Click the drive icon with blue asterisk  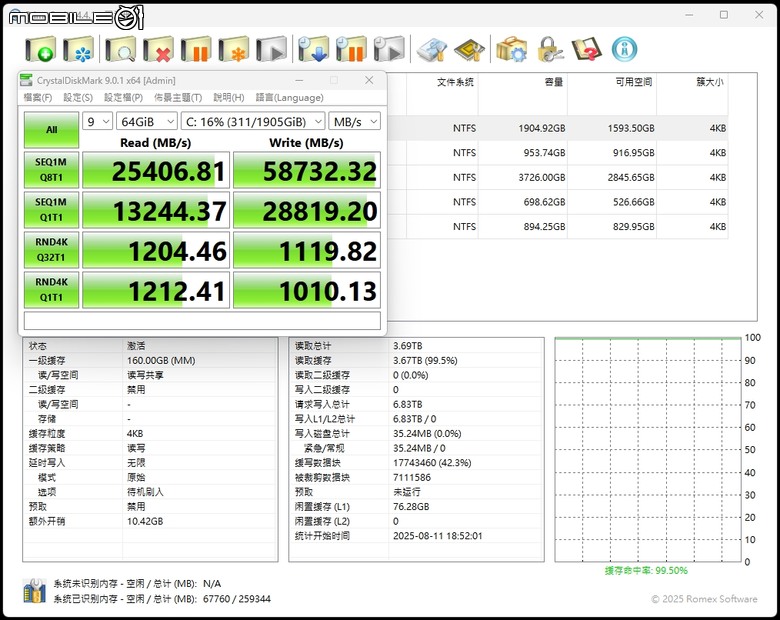click(x=79, y=49)
